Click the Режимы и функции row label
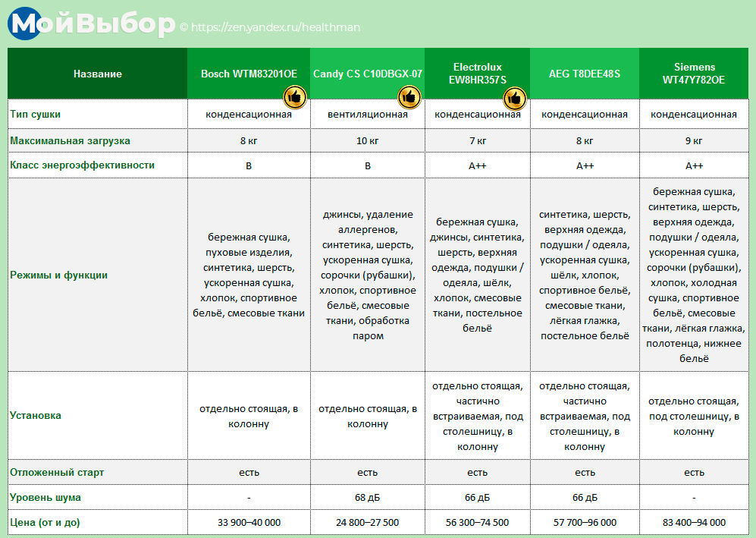 pos(59,275)
